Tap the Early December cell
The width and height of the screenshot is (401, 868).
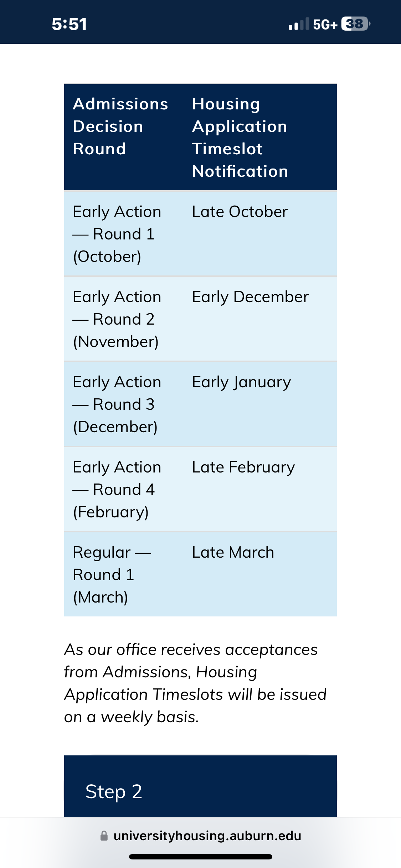pos(260,319)
